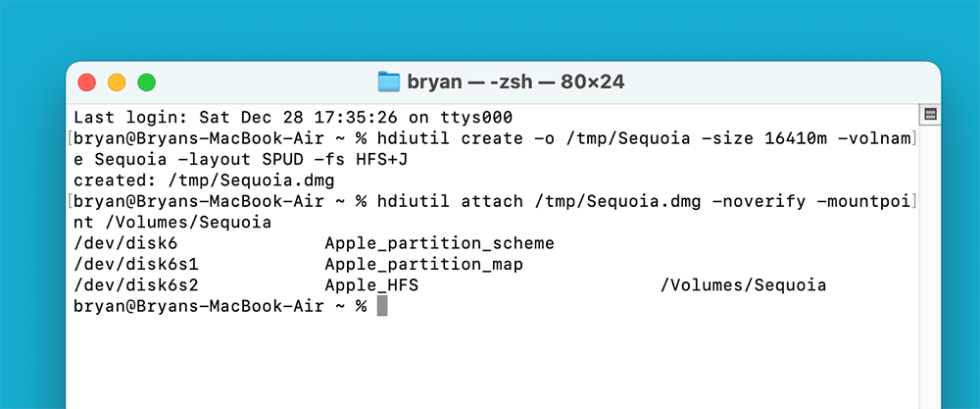The image size is (980, 409).
Task: Click the split pane icon at right edge
Action: click(x=930, y=115)
